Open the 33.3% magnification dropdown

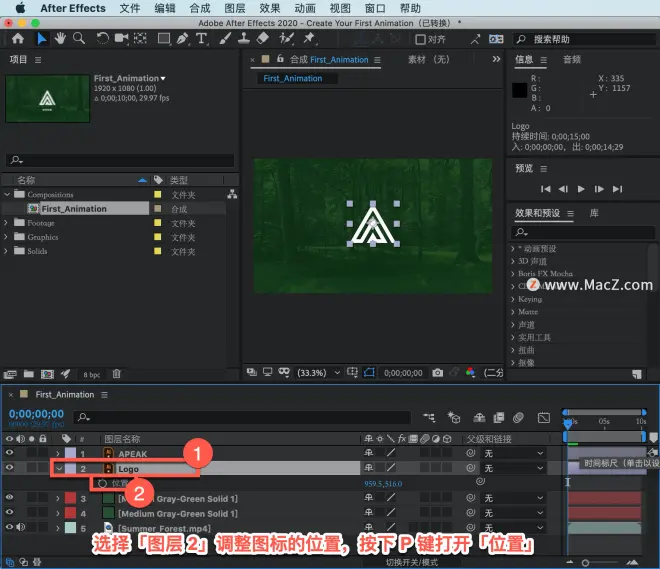click(318, 373)
